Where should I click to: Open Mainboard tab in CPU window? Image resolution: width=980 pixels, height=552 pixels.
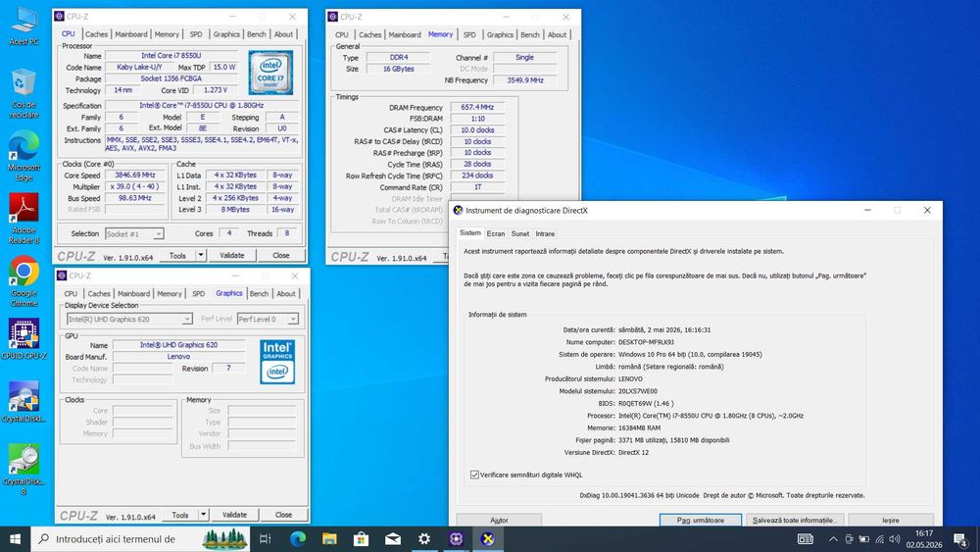coord(130,34)
